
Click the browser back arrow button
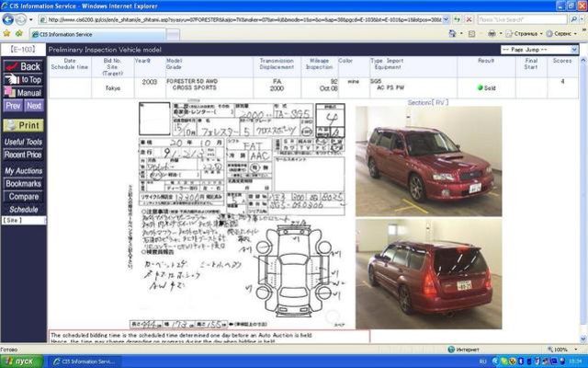[8, 19]
